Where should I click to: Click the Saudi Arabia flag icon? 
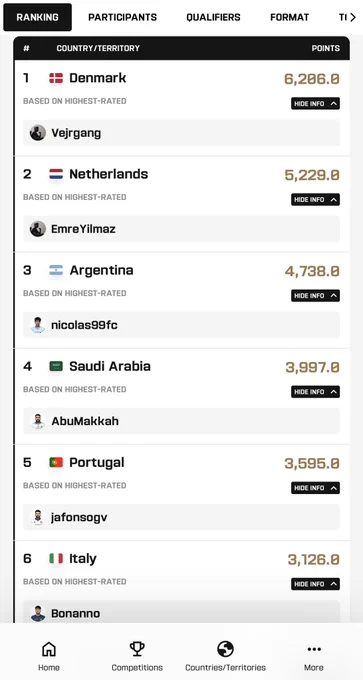56,366
